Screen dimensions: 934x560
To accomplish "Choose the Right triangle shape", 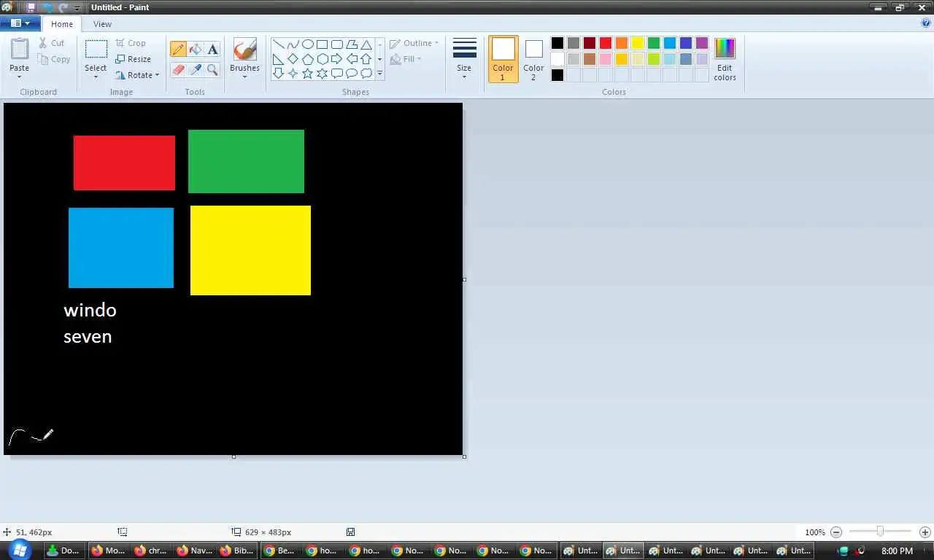I will click(278, 59).
